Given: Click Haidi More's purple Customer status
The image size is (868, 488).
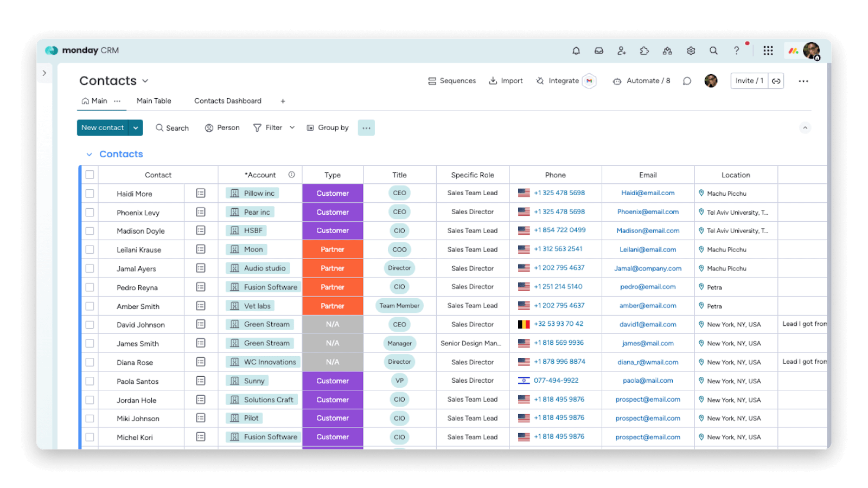Looking at the screenshot, I should [333, 193].
